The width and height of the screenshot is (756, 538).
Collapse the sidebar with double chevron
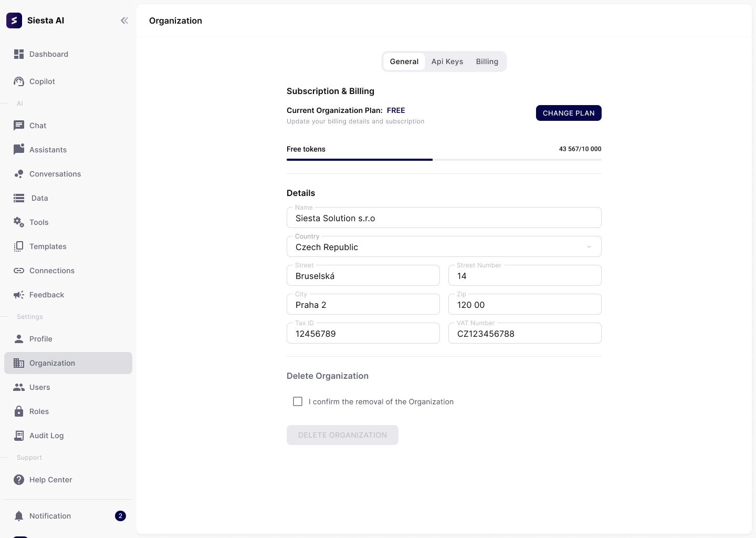pyautogui.click(x=124, y=20)
